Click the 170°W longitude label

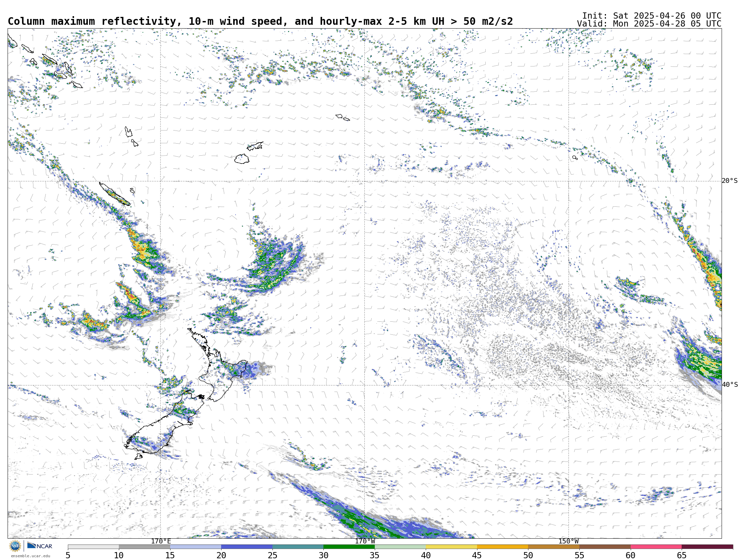point(365,541)
